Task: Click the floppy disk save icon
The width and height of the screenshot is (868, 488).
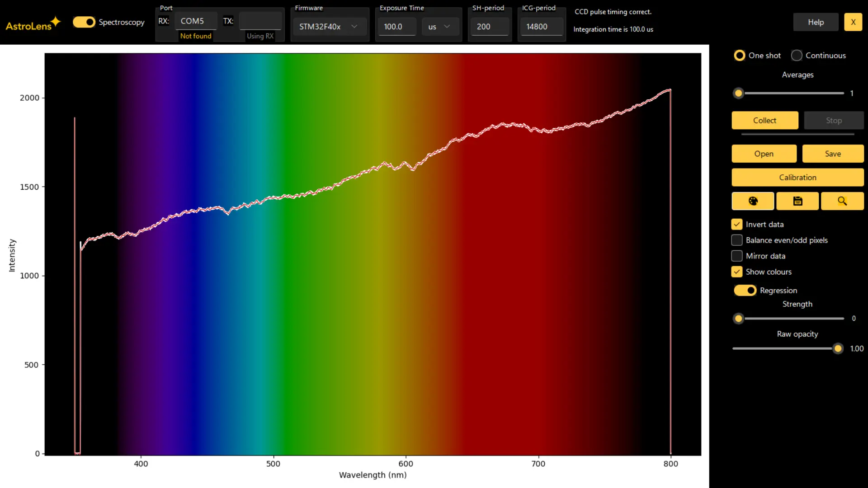Action: (797, 201)
